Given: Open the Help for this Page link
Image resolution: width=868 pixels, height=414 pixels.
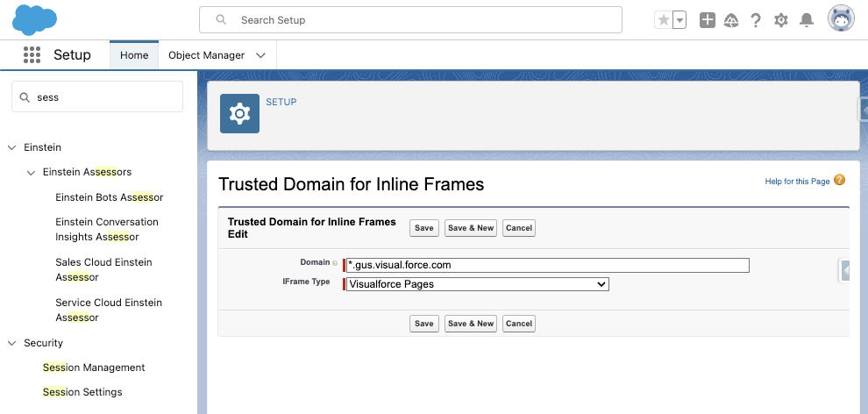Looking at the screenshot, I should [797, 182].
